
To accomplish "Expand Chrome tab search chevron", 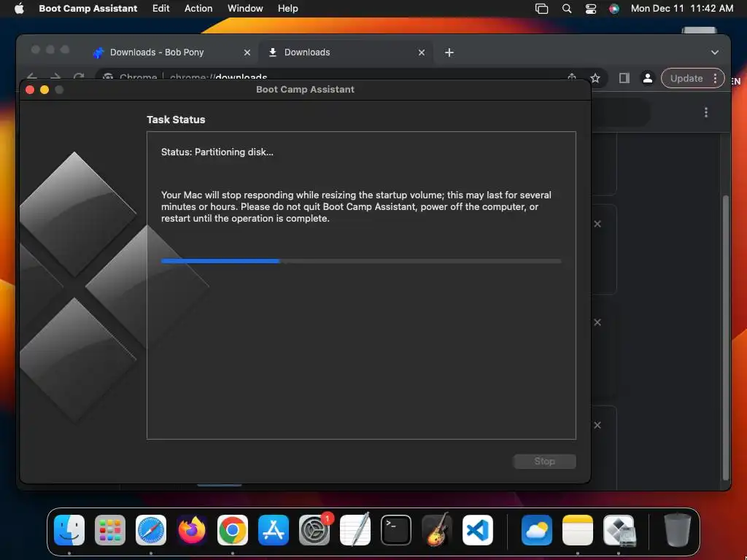I will 715,52.
